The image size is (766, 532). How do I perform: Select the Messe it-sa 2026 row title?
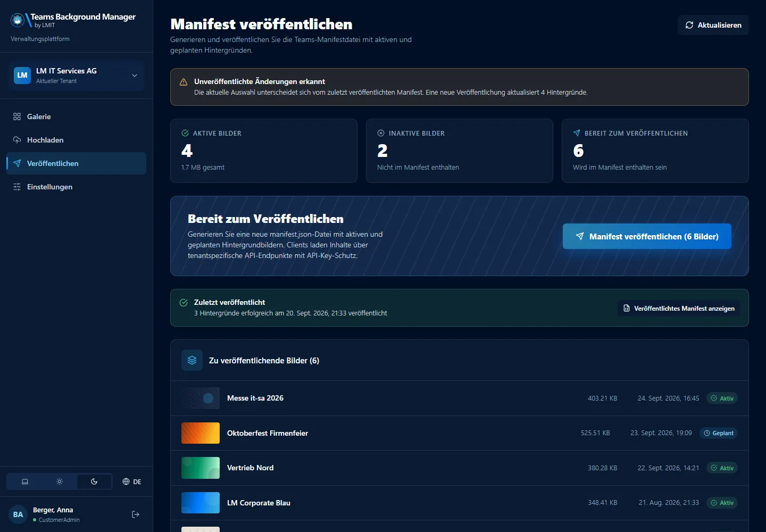(x=255, y=398)
